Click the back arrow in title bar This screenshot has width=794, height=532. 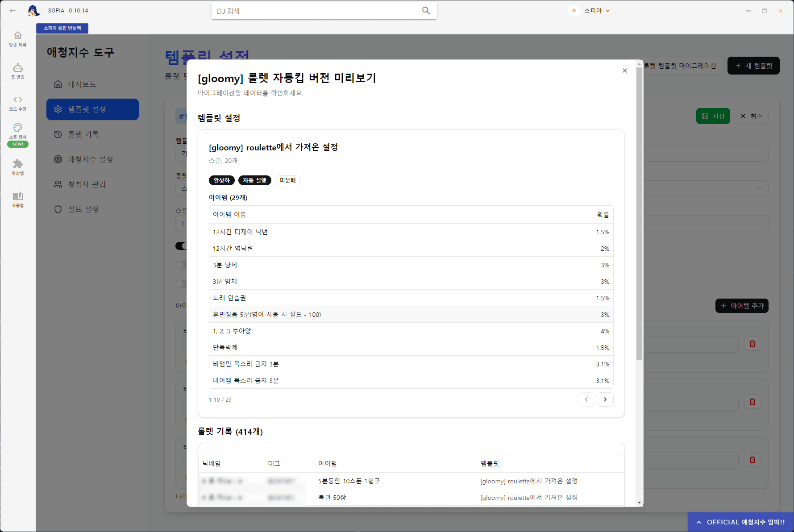pos(12,11)
